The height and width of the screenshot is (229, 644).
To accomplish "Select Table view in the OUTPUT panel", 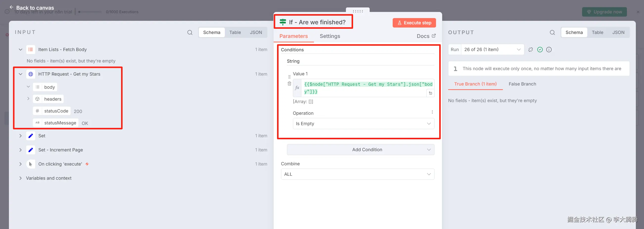I will pyautogui.click(x=597, y=32).
